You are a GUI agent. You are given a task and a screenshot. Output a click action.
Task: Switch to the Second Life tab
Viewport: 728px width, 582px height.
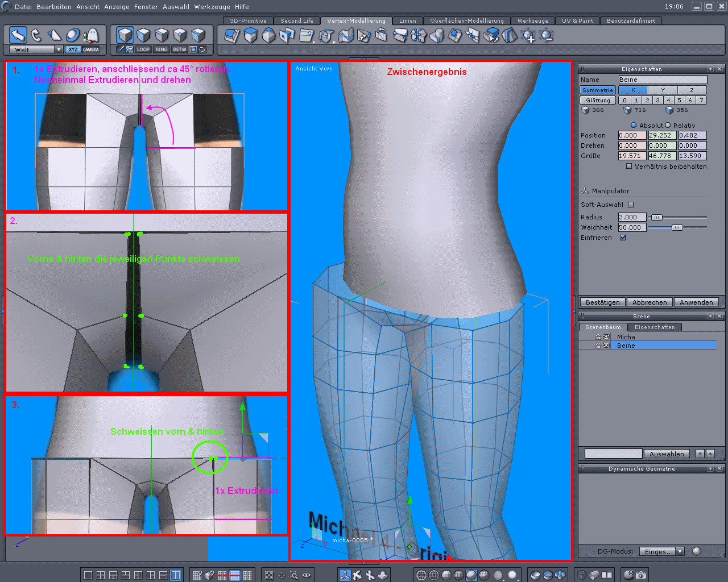coord(297,20)
